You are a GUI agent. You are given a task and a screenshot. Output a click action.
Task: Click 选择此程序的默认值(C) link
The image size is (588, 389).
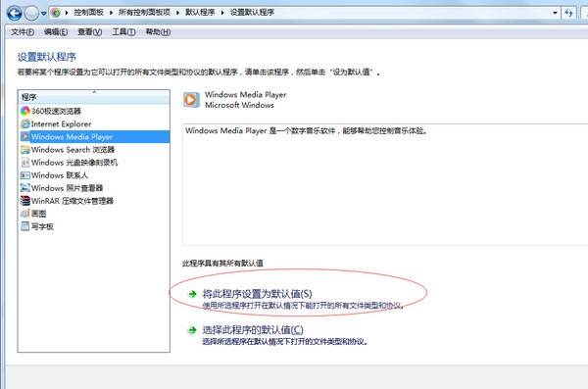[x=253, y=330]
